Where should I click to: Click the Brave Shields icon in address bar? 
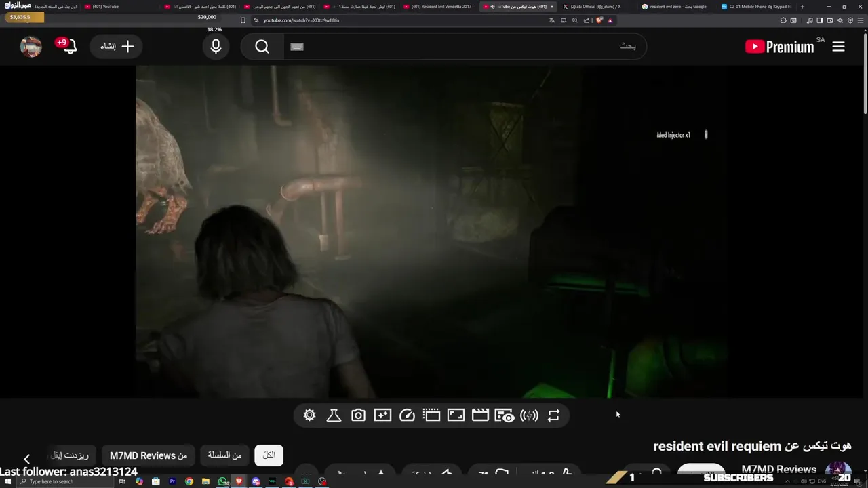599,20
